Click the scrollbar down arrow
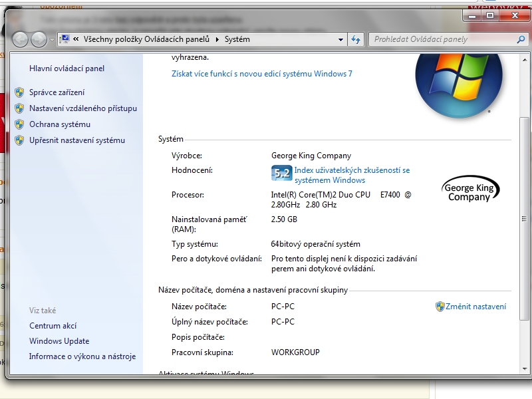This screenshot has width=532, height=399. click(525, 369)
